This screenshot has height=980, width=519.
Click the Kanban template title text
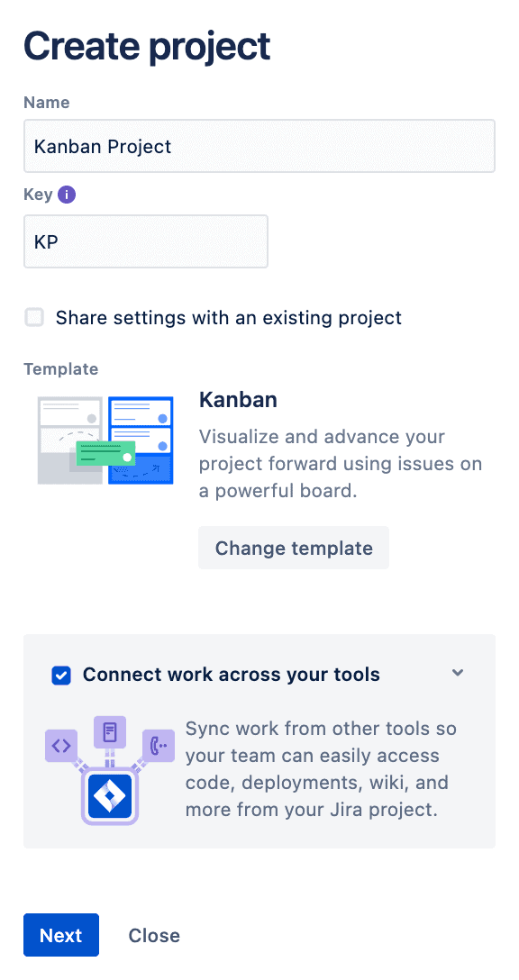[x=238, y=400]
